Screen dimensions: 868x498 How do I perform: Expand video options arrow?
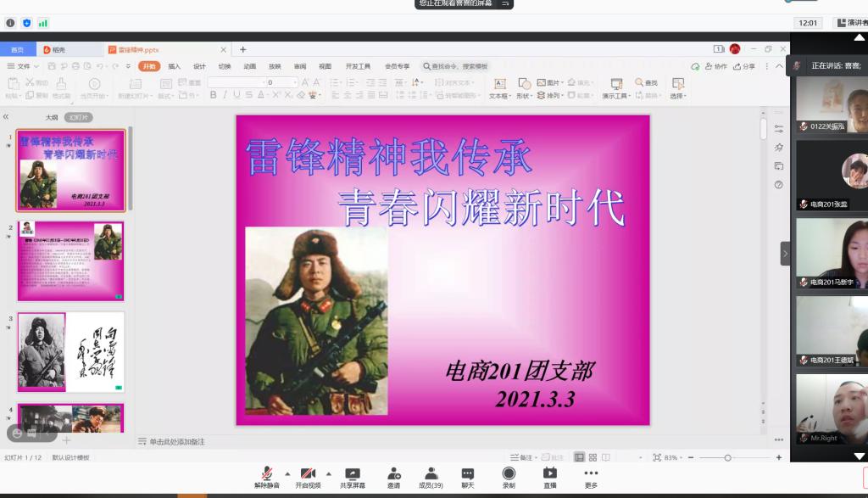[329, 473]
